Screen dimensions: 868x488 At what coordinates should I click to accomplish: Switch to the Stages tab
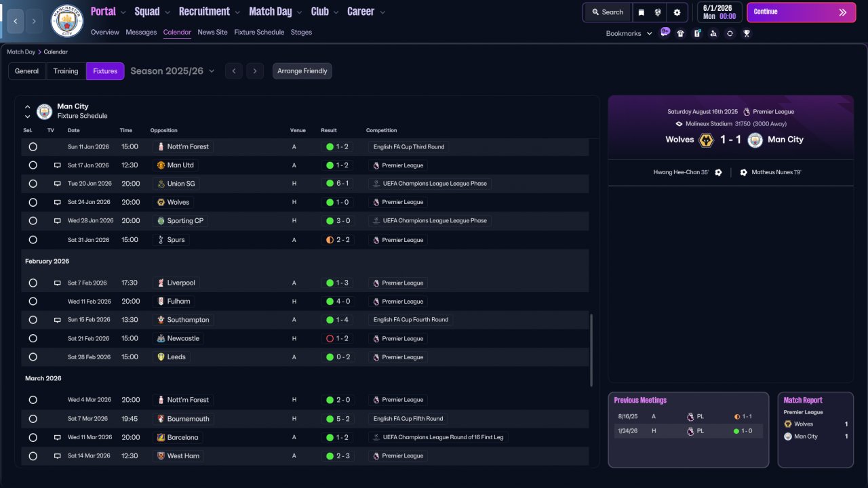tap(301, 33)
